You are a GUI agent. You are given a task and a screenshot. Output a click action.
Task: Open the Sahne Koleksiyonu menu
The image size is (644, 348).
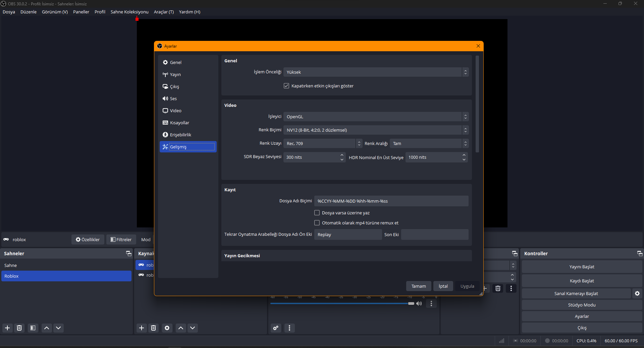pyautogui.click(x=129, y=12)
